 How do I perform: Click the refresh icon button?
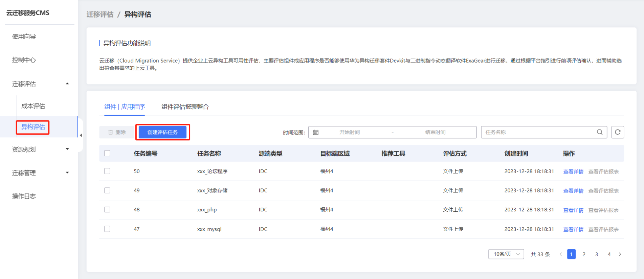click(x=618, y=132)
